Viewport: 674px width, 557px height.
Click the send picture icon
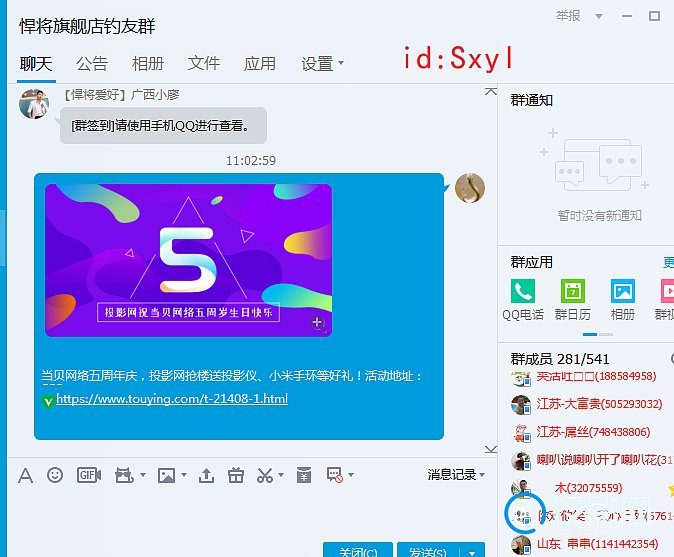pyautogui.click(x=166, y=475)
